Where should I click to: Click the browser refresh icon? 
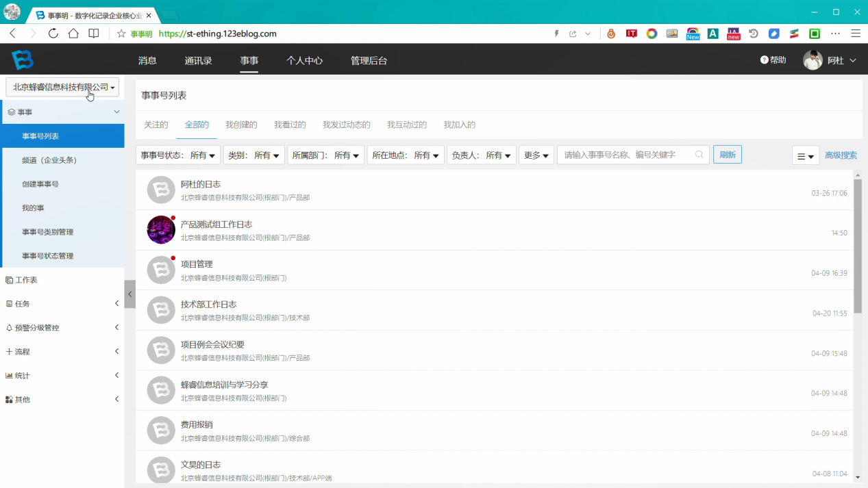pyautogui.click(x=53, y=34)
